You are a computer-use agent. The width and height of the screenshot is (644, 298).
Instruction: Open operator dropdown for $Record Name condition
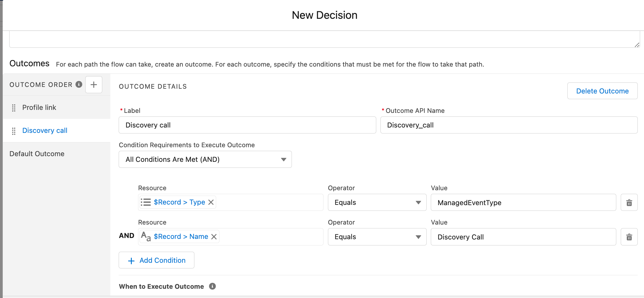pyautogui.click(x=377, y=237)
